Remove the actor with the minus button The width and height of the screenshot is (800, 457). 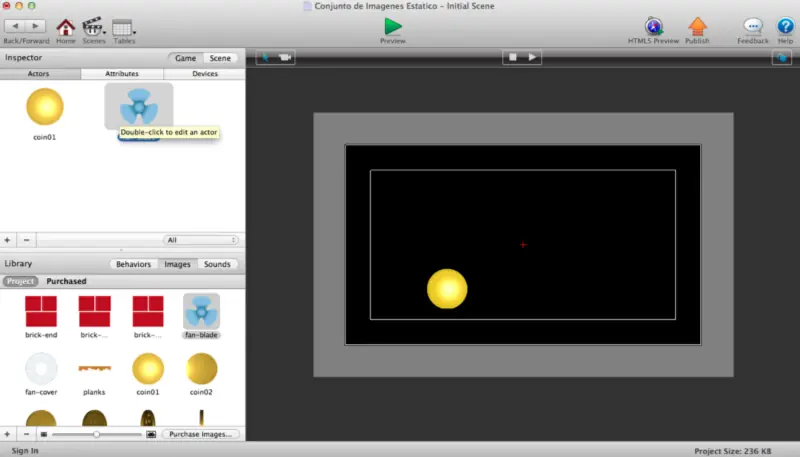[27, 240]
